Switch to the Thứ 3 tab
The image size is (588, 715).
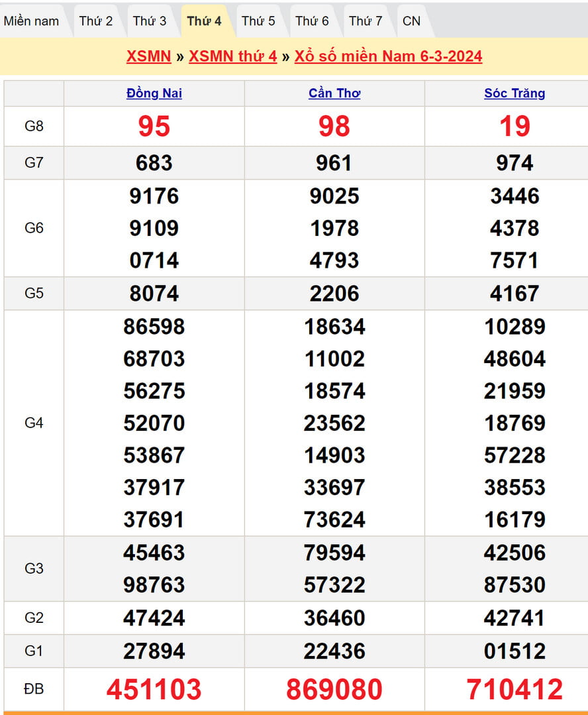[150, 21]
